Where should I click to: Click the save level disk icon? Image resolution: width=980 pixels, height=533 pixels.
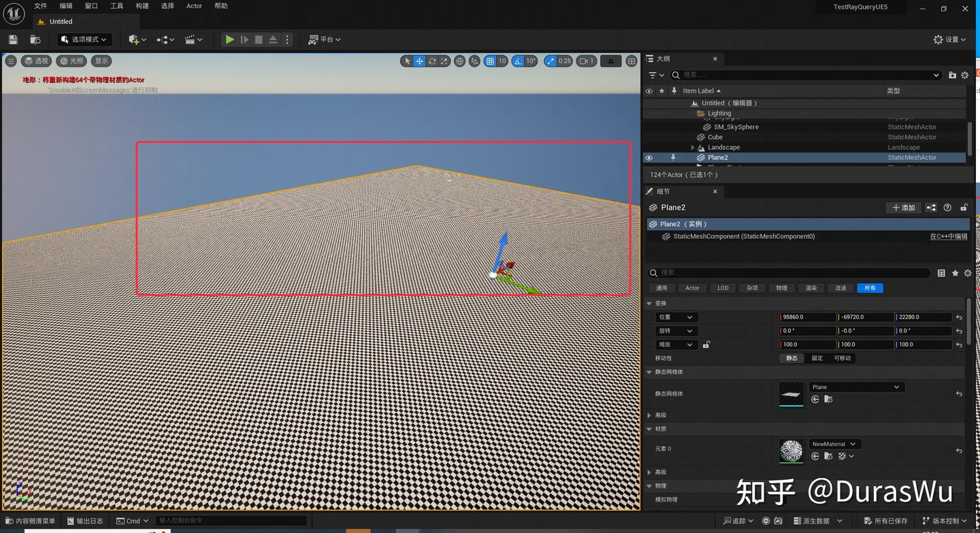pyautogui.click(x=13, y=39)
